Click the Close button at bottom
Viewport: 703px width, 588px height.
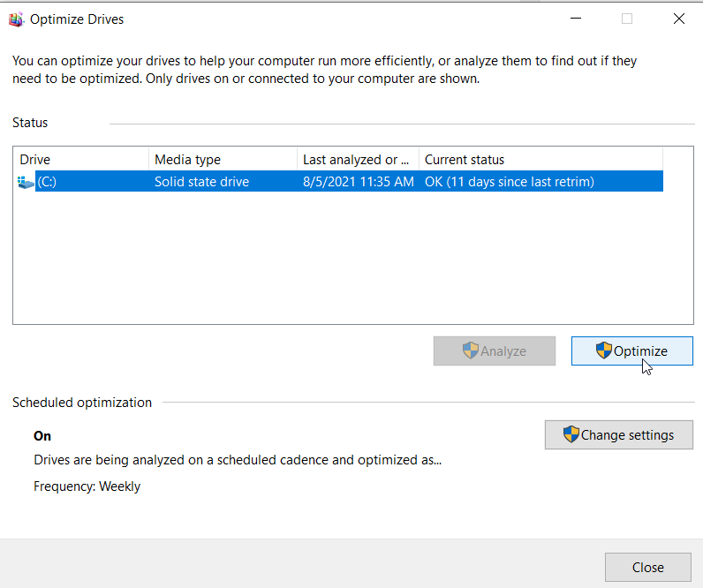648,568
